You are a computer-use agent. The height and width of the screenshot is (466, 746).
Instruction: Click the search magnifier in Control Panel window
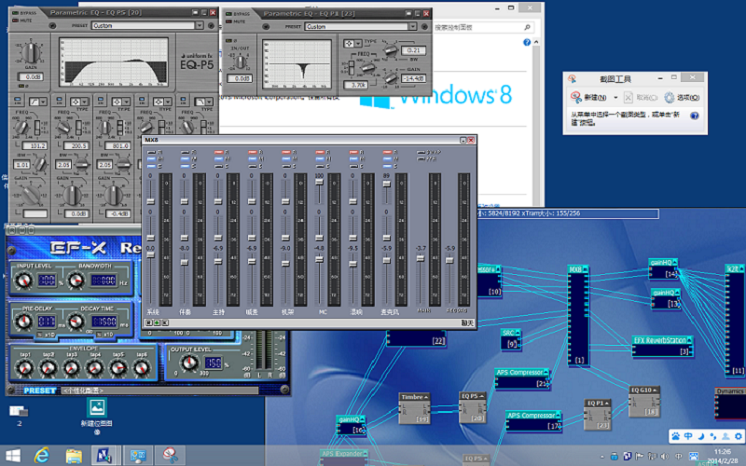pyautogui.click(x=527, y=28)
